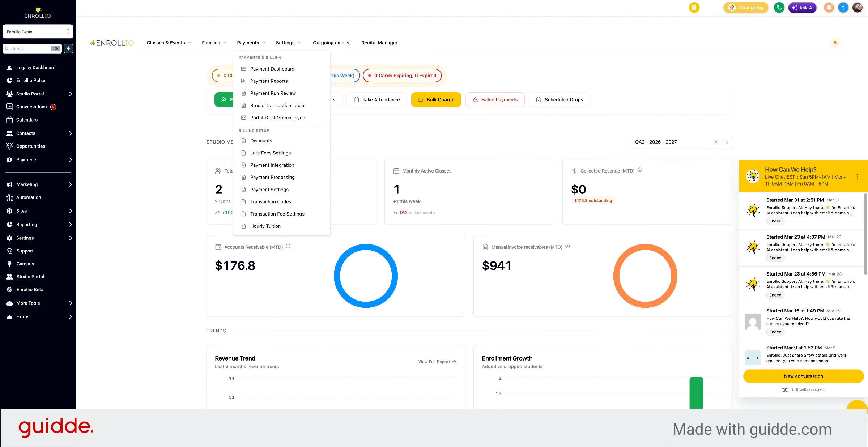Image resolution: width=868 pixels, height=447 pixels.
Task: Expand the Classes & Events menu
Action: pyautogui.click(x=169, y=43)
